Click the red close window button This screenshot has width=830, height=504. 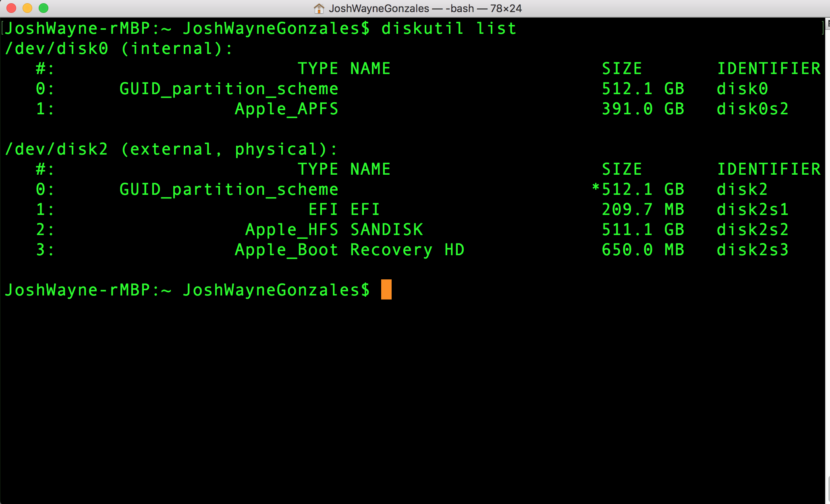[x=11, y=8]
